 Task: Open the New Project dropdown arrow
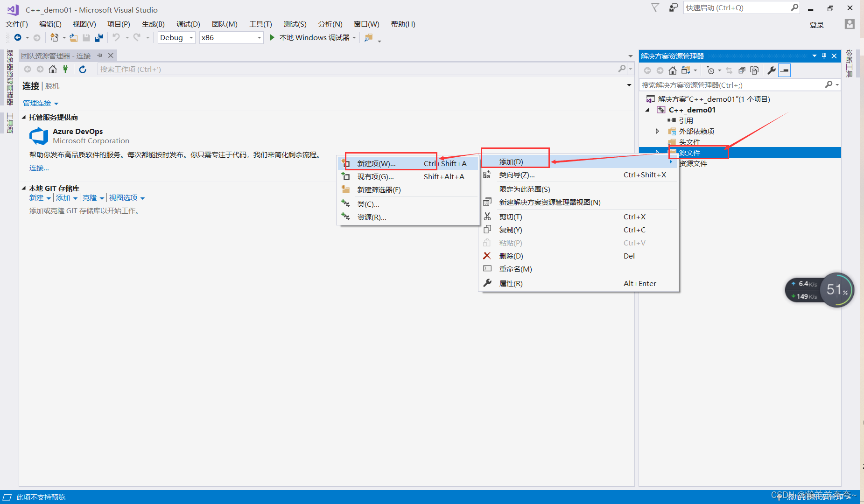click(64, 38)
